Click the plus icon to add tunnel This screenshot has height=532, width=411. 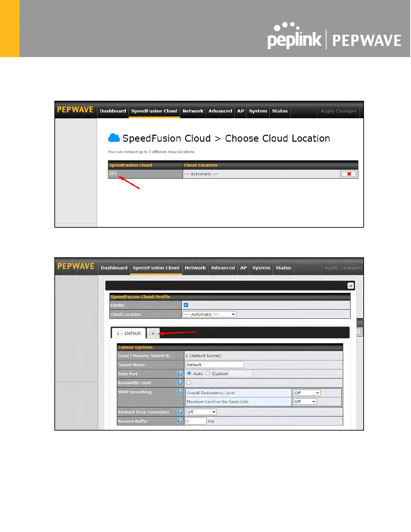click(x=153, y=333)
